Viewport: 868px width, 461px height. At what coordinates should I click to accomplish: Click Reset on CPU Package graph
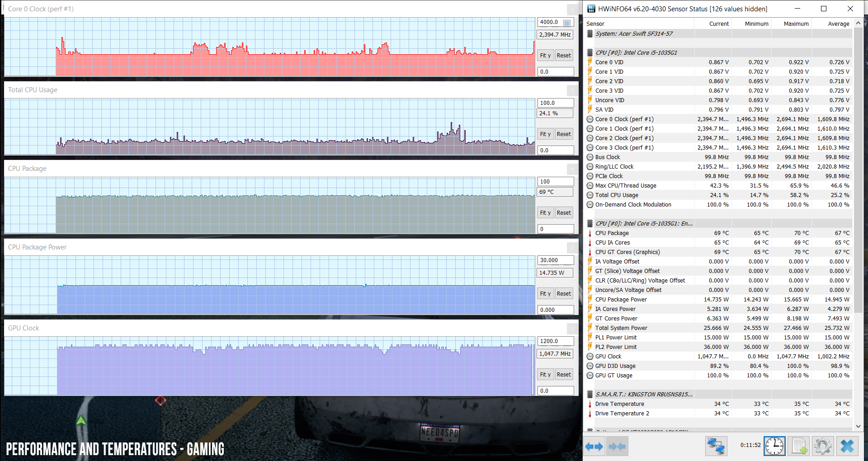(564, 213)
